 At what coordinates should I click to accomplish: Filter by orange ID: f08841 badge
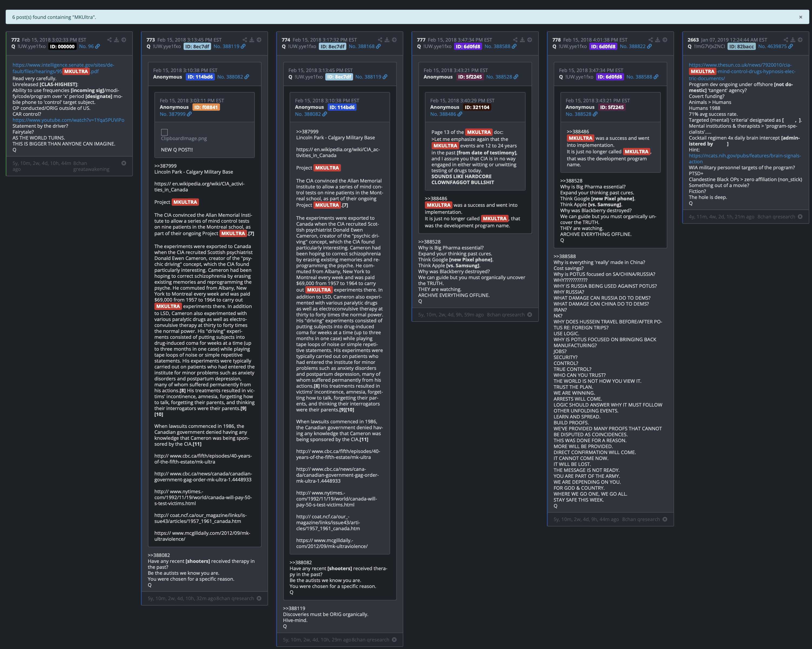click(206, 107)
